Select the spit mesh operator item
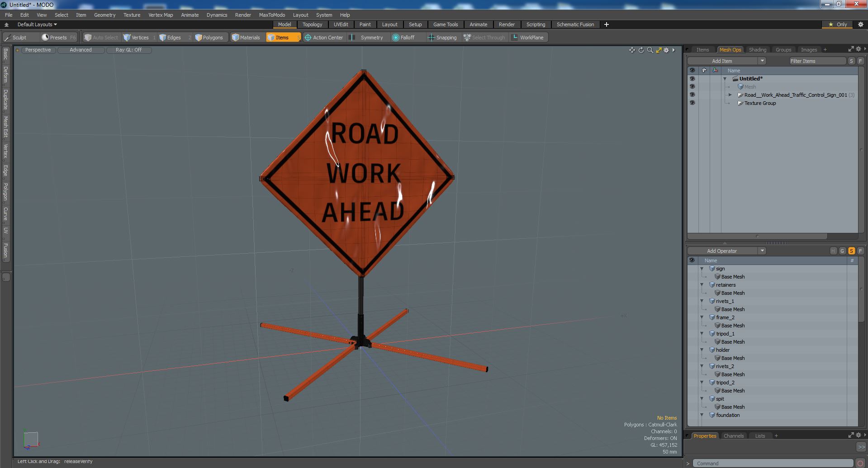The image size is (868, 468). [x=720, y=399]
